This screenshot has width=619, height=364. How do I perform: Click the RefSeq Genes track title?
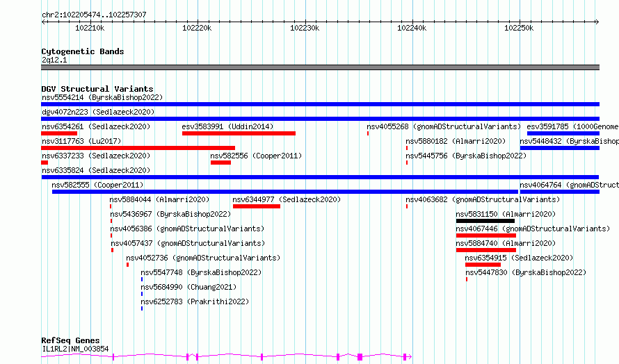pyautogui.click(x=70, y=340)
